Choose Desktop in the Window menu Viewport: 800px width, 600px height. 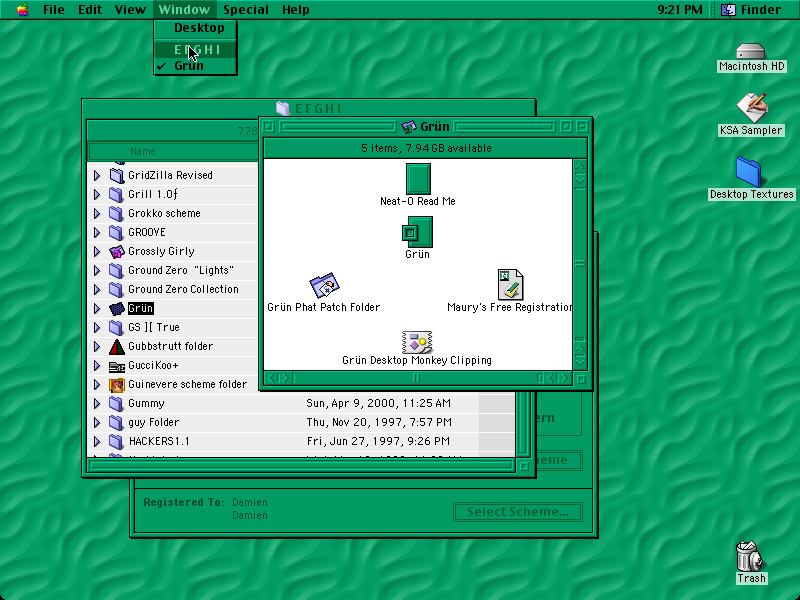pyautogui.click(x=195, y=28)
